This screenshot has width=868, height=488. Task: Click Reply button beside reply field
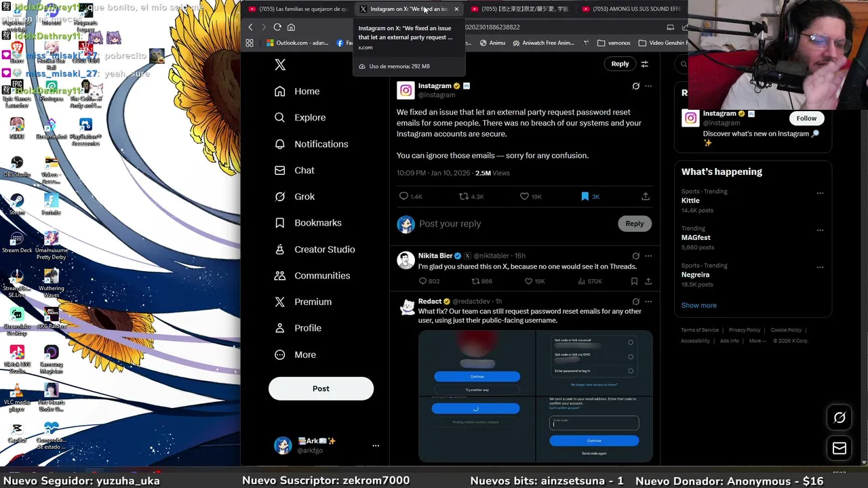(635, 224)
